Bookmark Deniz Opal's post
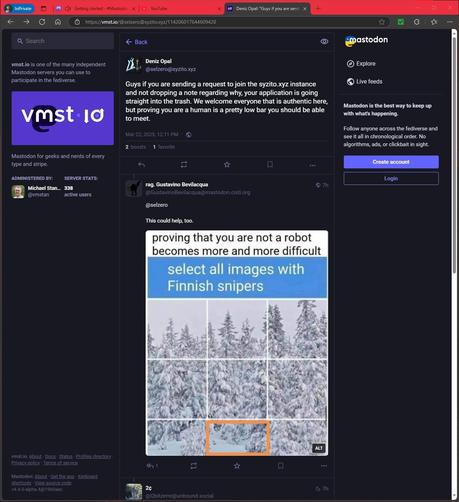Viewport: 459px width, 502px height. coord(270,165)
